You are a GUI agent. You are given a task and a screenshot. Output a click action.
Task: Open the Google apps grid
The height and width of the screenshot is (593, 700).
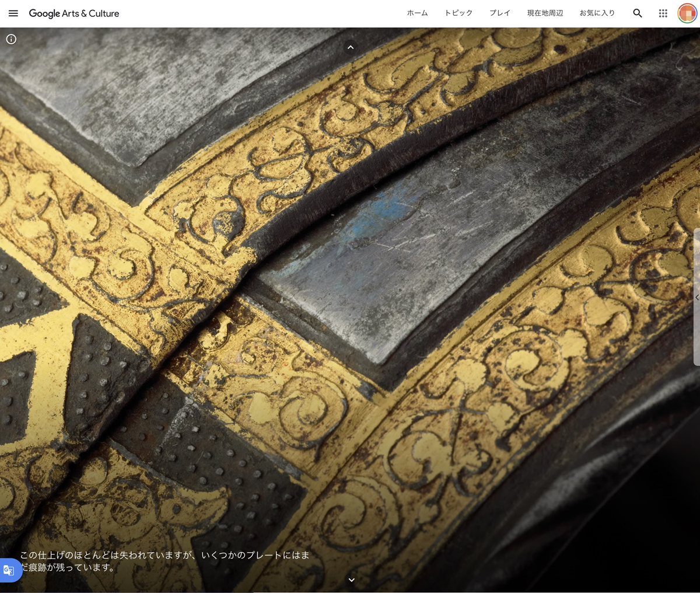pos(663,13)
